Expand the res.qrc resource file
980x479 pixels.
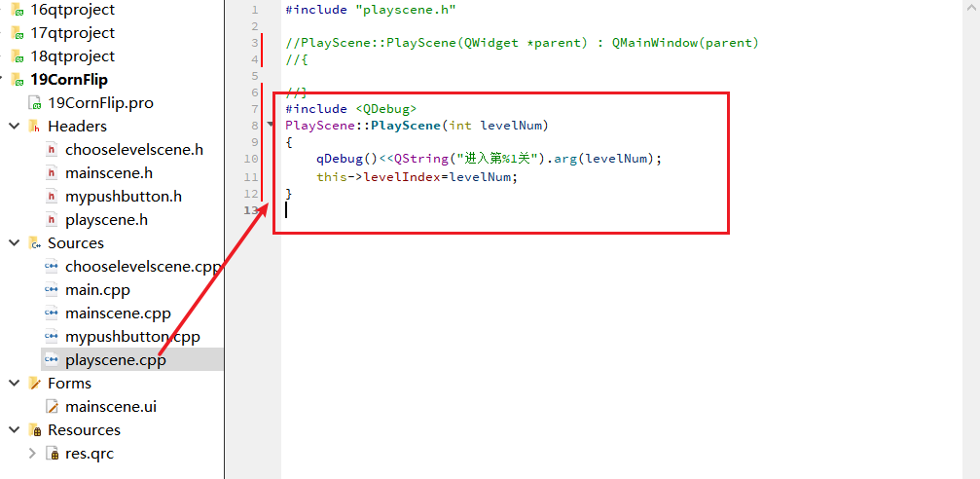click(32, 454)
